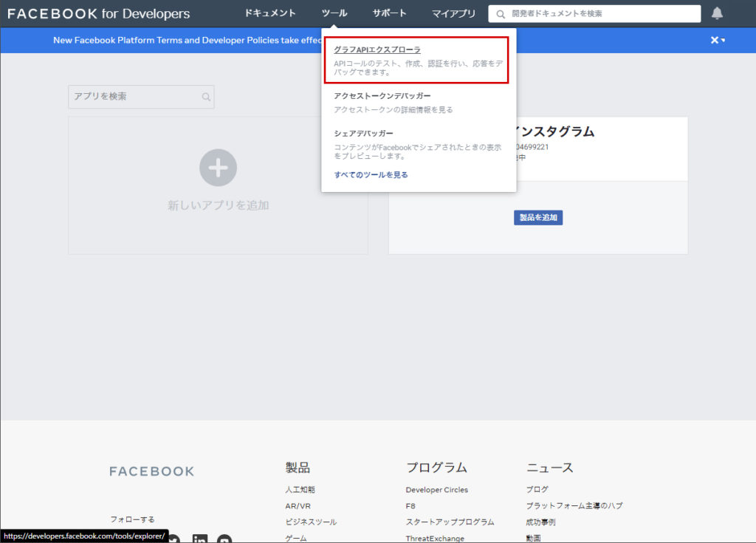Click the FACEBOOK footer logo
756x543 pixels.
[151, 471]
